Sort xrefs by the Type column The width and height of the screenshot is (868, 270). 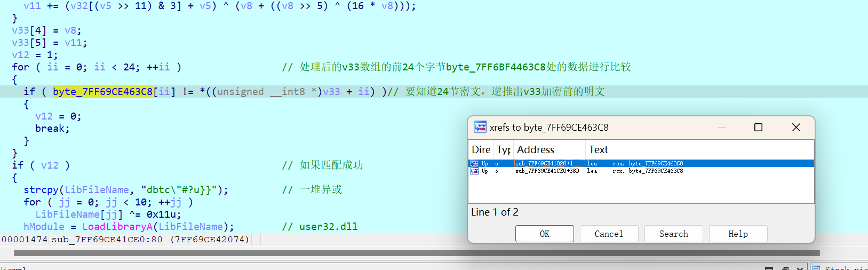click(504, 149)
